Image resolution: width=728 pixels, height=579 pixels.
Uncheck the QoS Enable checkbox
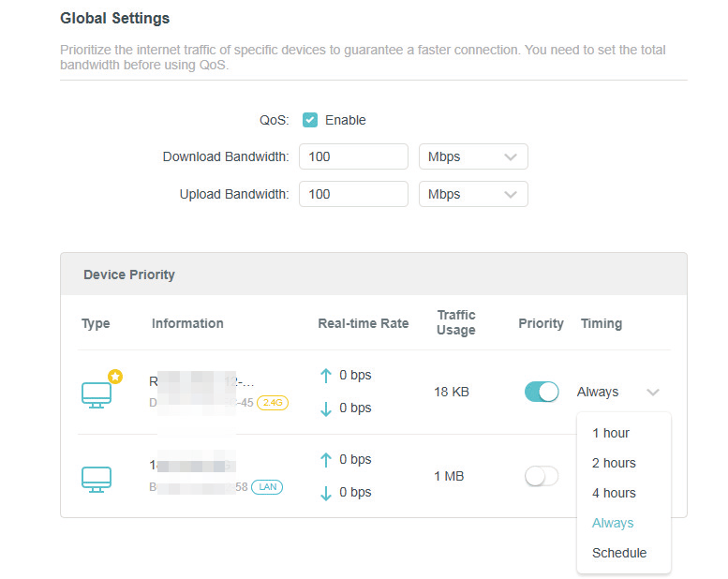pyautogui.click(x=310, y=120)
